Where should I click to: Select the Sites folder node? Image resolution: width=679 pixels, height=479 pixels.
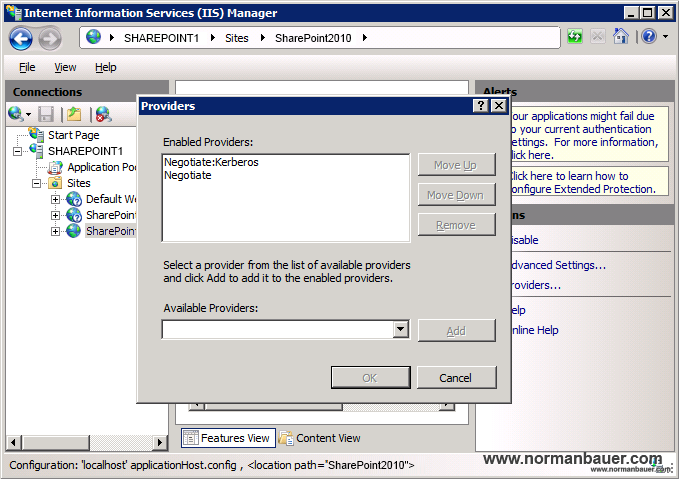coord(78,183)
